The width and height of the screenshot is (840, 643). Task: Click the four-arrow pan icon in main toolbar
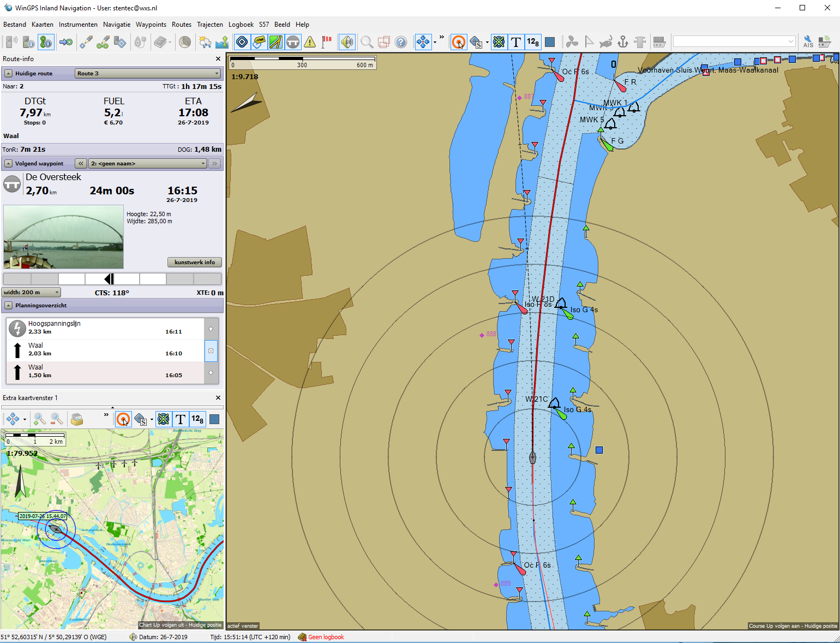pyautogui.click(x=422, y=42)
